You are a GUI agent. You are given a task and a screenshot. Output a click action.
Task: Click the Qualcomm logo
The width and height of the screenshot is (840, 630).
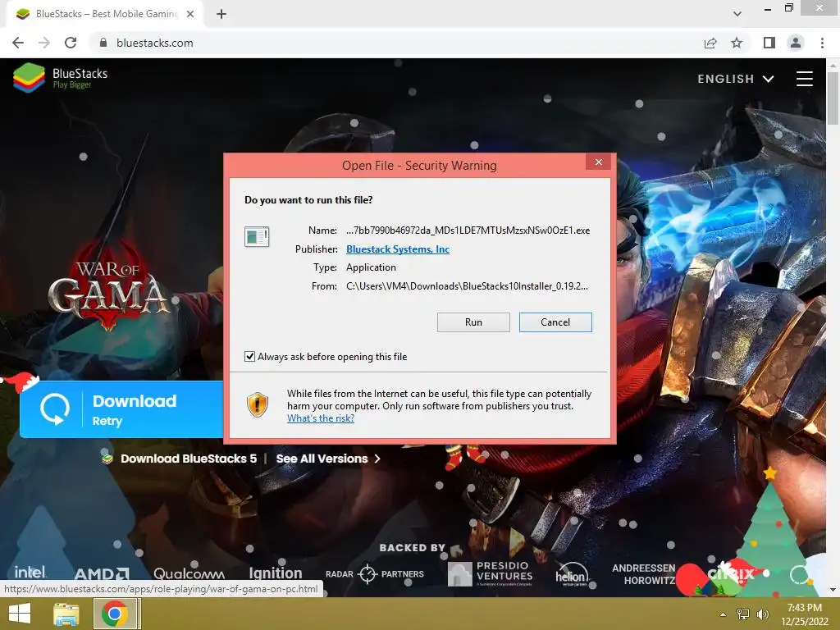tap(189, 573)
